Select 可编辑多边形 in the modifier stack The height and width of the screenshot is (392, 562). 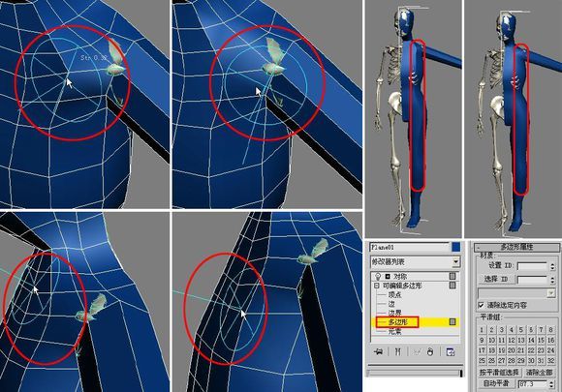(402, 286)
